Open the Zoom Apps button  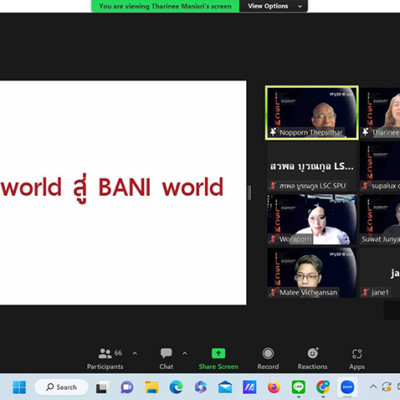(x=357, y=359)
